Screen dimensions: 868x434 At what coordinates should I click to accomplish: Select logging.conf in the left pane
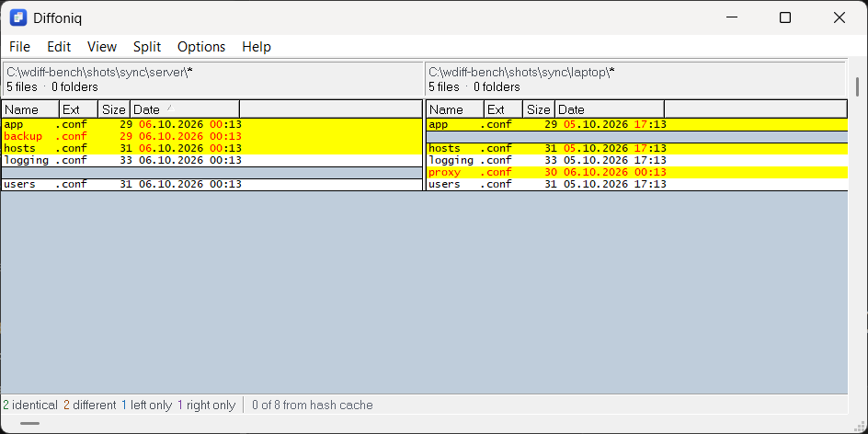pyautogui.click(x=212, y=161)
